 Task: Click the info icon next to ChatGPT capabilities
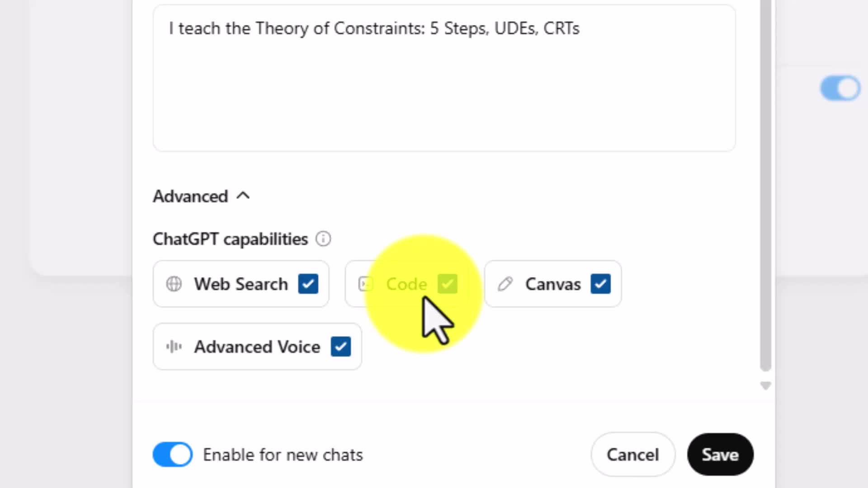click(x=323, y=239)
